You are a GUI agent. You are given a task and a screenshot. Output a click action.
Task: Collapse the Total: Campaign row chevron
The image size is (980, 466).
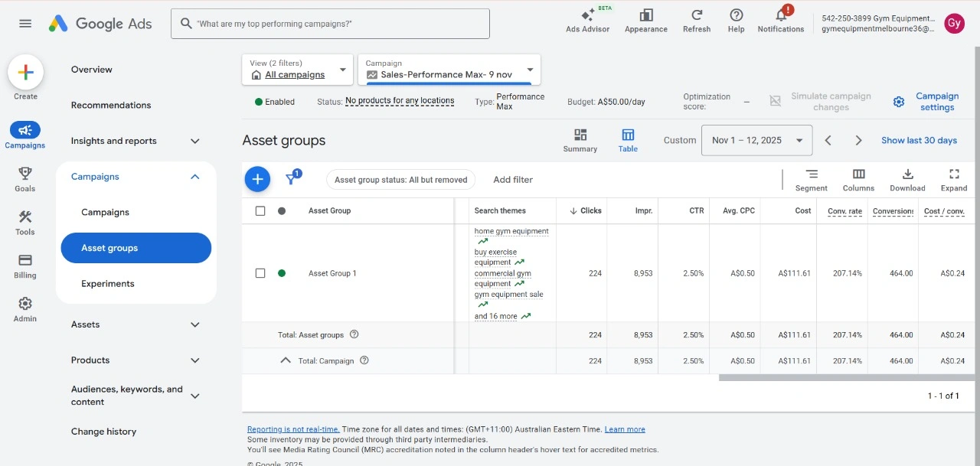pos(286,360)
